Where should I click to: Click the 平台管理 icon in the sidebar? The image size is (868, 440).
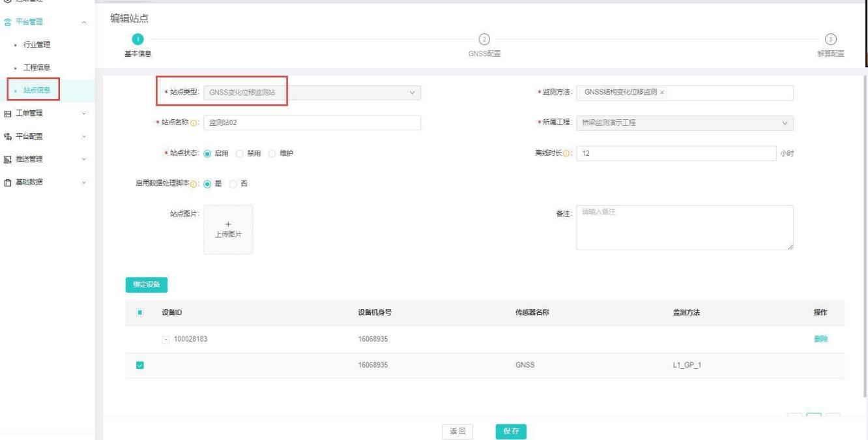coord(7,23)
